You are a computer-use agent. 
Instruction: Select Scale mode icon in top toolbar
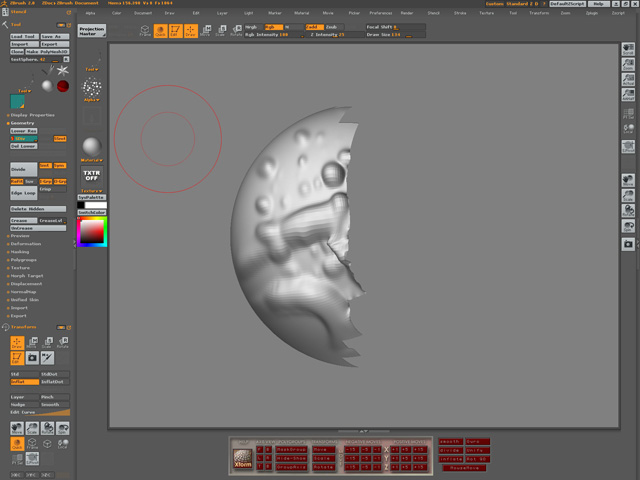point(220,31)
